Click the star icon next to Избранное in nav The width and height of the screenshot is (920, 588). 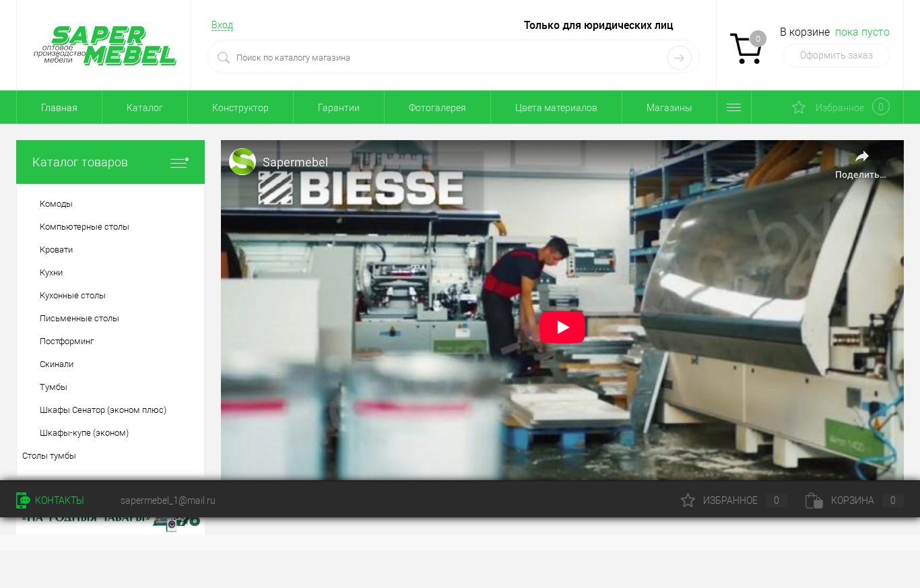(x=799, y=108)
